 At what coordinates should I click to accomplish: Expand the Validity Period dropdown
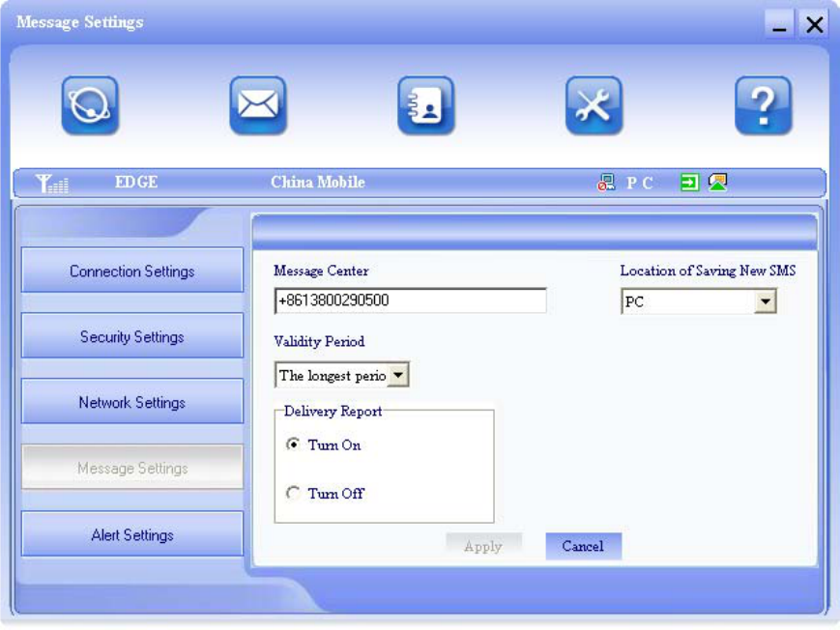[x=398, y=375]
